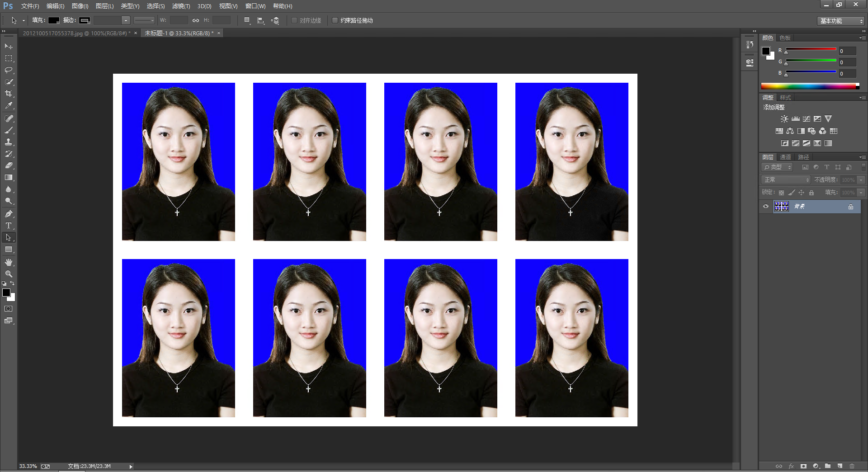Open the 文件(F) menu

click(x=30, y=6)
